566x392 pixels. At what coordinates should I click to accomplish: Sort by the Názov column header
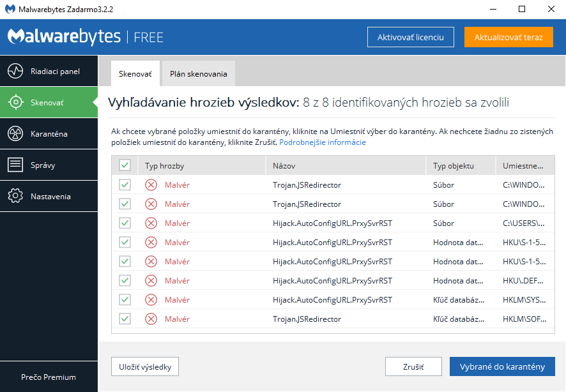(x=284, y=166)
